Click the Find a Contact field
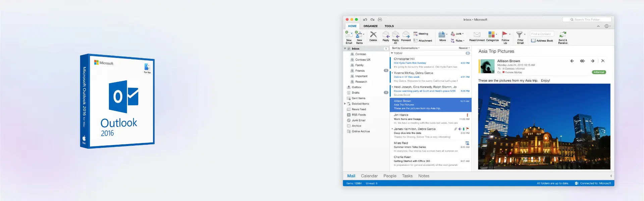 (542, 34)
